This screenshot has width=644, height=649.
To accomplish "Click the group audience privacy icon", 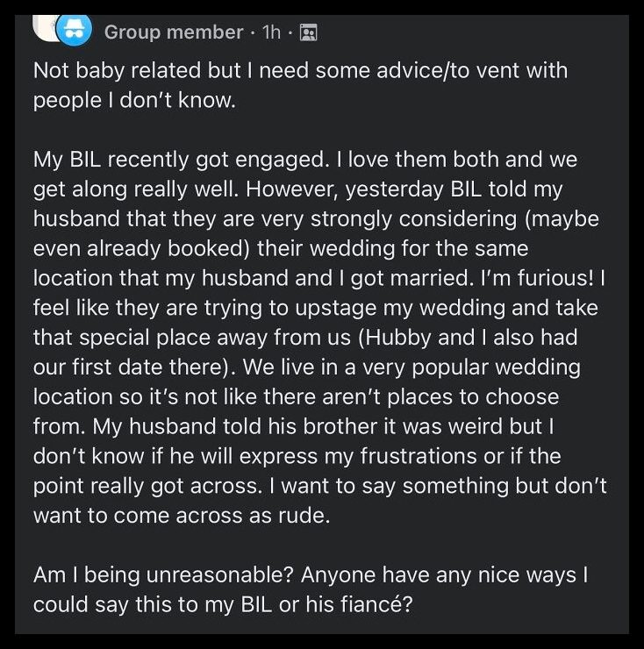I will (x=308, y=32).
